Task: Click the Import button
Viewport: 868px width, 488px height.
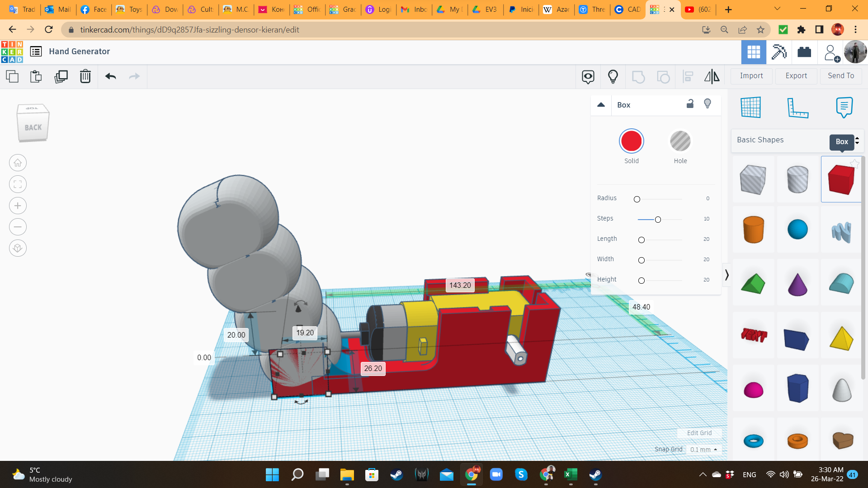Action: click(751, 76)
